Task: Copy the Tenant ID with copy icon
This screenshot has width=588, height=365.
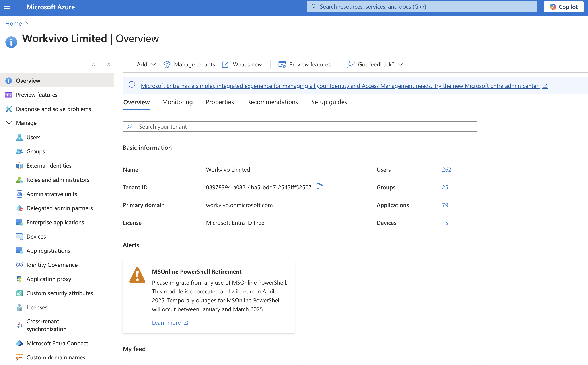Action: (x=320, y=187)
